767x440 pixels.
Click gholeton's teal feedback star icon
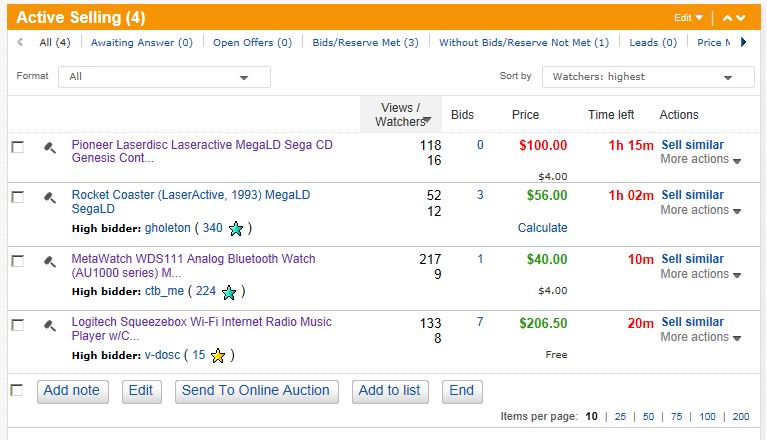235,229
